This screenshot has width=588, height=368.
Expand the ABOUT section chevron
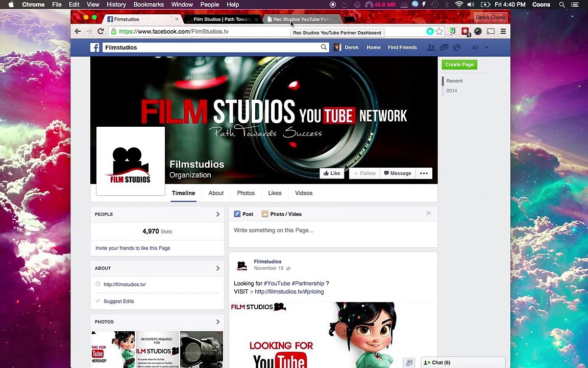pos(218,268)
